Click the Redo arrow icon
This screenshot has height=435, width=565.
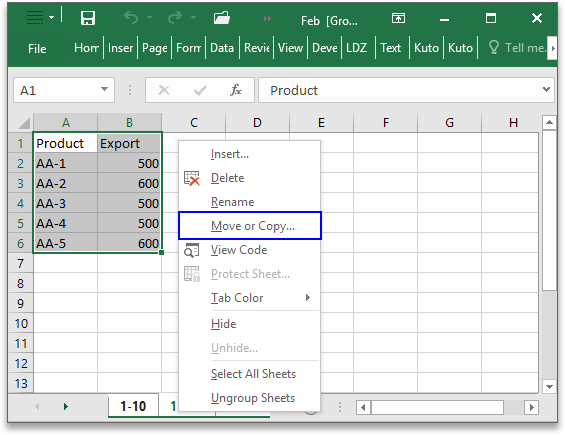coord(175,17)
